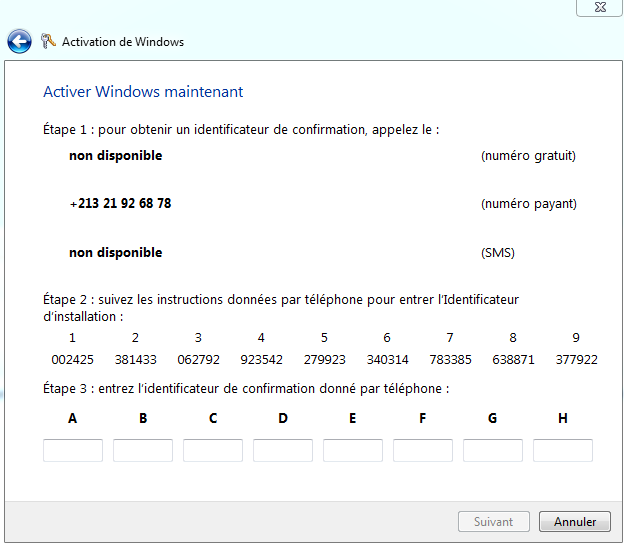Click installation ID block 638871

pos(513,360)
